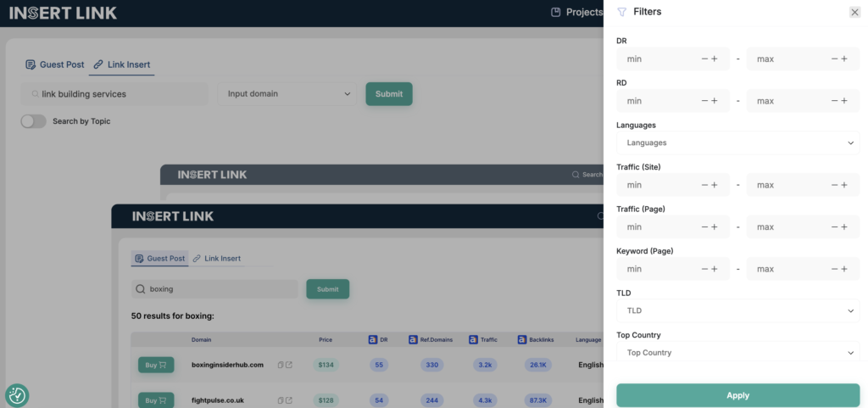Click Buy for fightpulse.co.uk in preview image
The width and height of the screenshot is (868, 408).
tap(156, 400)
